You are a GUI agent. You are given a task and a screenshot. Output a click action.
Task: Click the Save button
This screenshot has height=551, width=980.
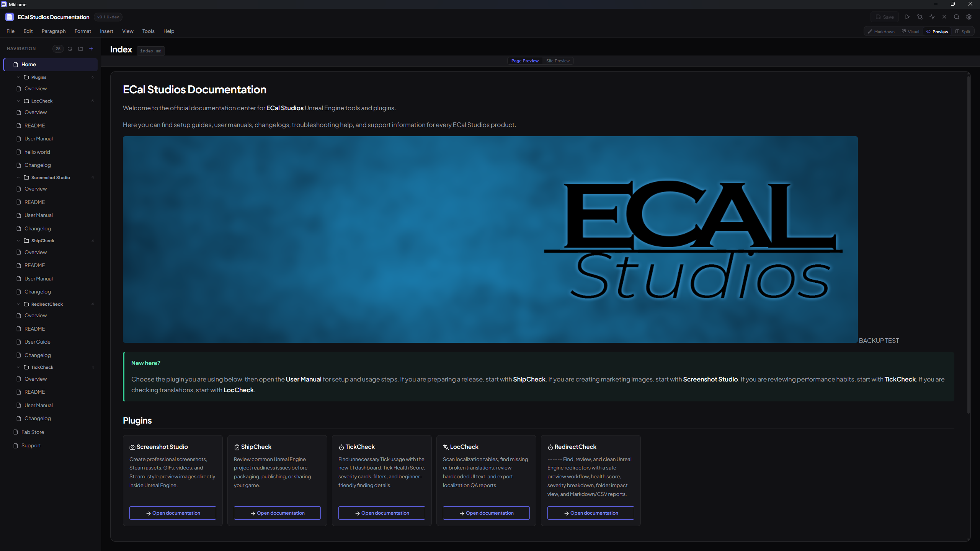coord(885,17)
